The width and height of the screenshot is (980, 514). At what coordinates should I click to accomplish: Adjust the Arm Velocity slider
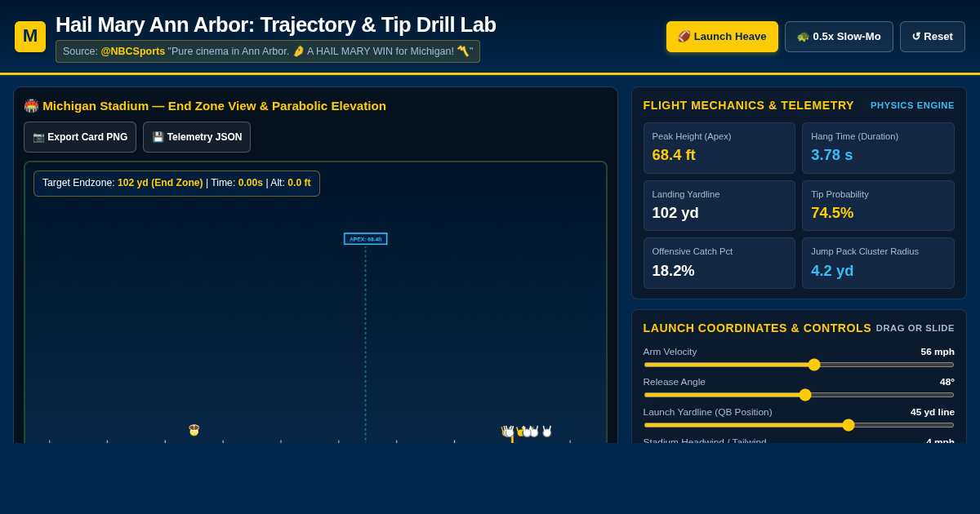[x=799, y=365]
